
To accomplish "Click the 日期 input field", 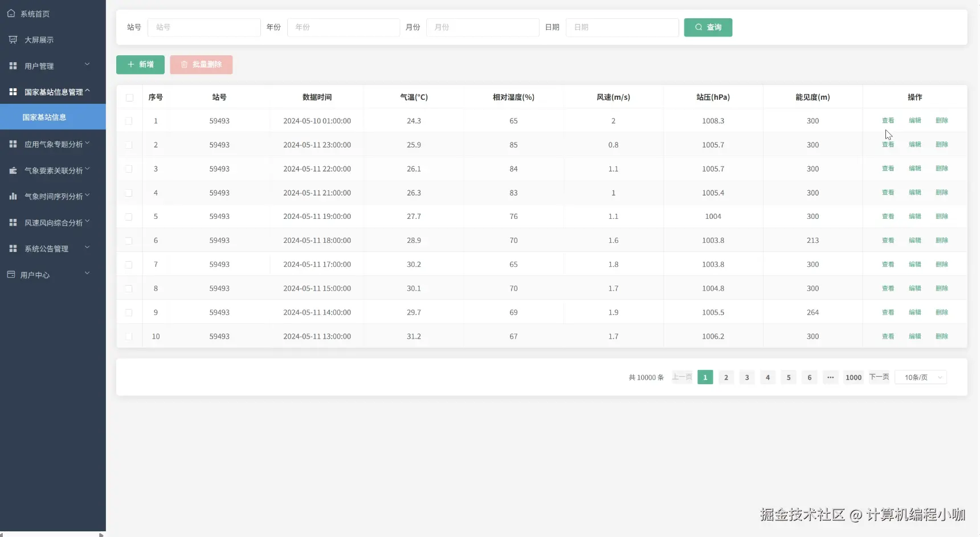I will pyautogui.click(x=622, y=27).
